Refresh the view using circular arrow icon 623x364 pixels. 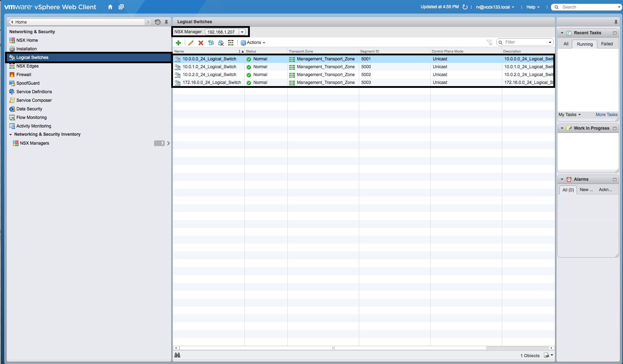465,7
